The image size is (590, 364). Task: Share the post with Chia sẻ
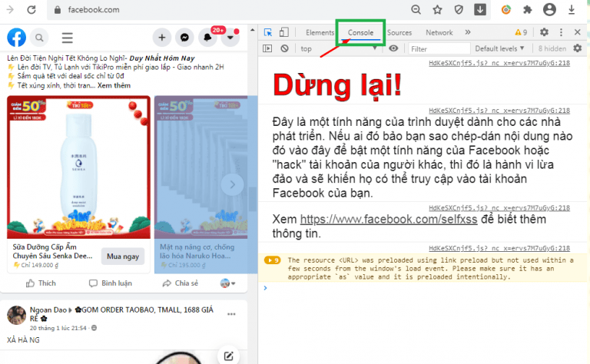click(x=181, y=283)
